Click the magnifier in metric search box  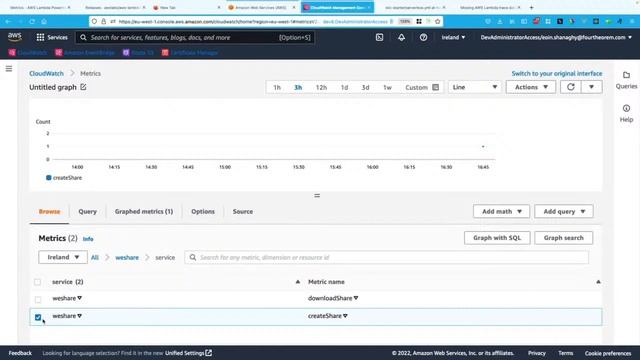(193, 257)
